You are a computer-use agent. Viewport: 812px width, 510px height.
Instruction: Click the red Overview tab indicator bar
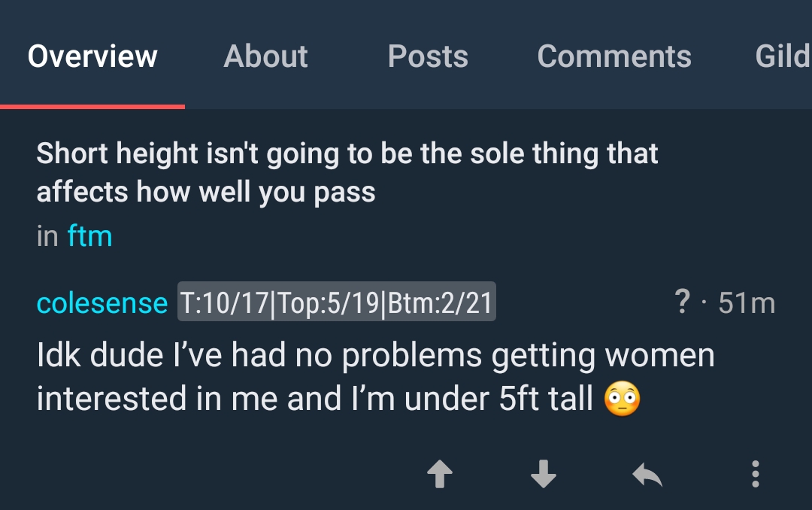click(92, 107)
